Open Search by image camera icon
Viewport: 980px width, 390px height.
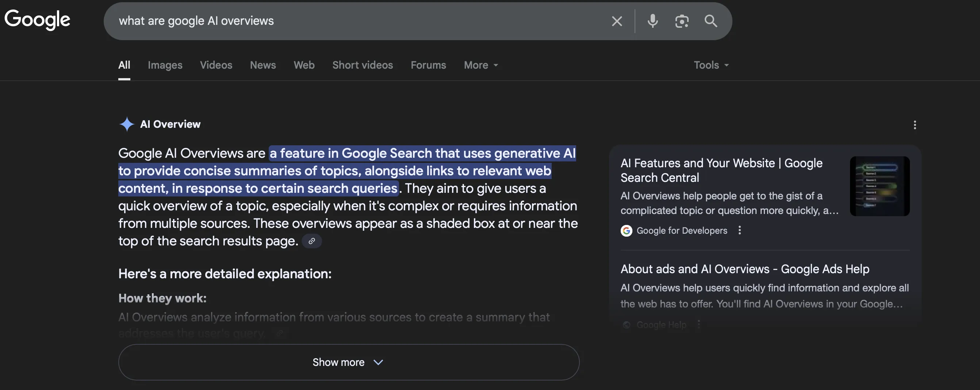[681, 21]
